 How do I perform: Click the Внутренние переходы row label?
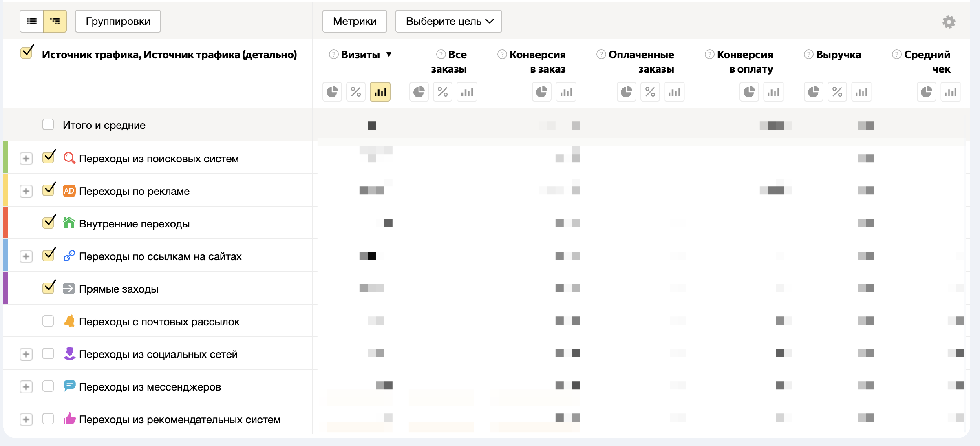click(x=134, y=224)
